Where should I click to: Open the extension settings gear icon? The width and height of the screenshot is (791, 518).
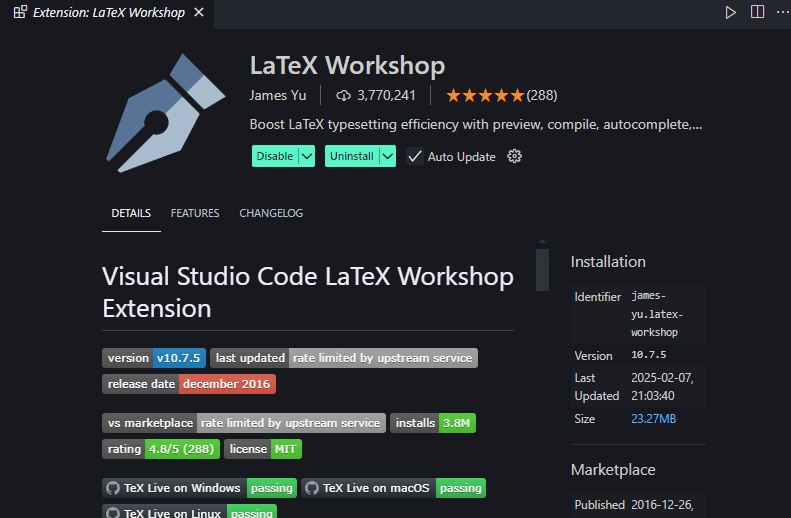(514, 156)
